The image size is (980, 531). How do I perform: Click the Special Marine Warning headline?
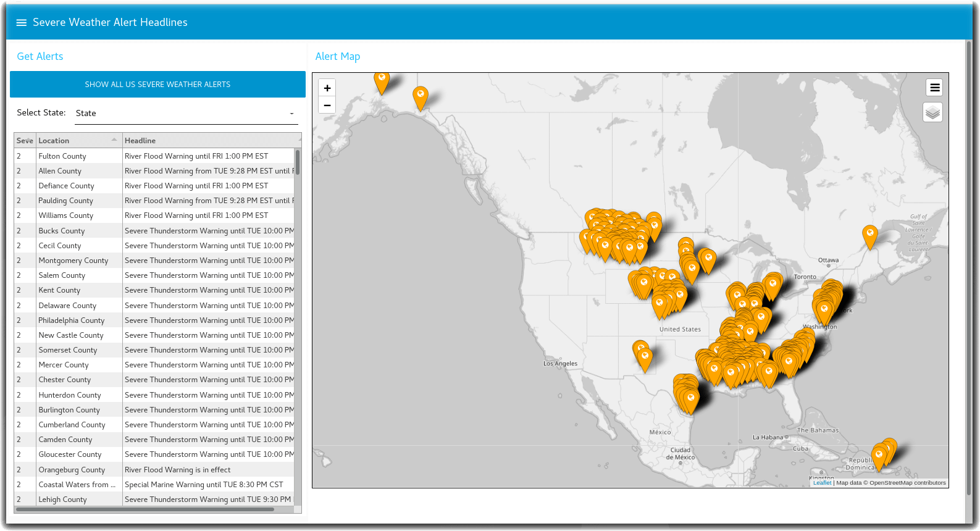[x=204, y=485]
